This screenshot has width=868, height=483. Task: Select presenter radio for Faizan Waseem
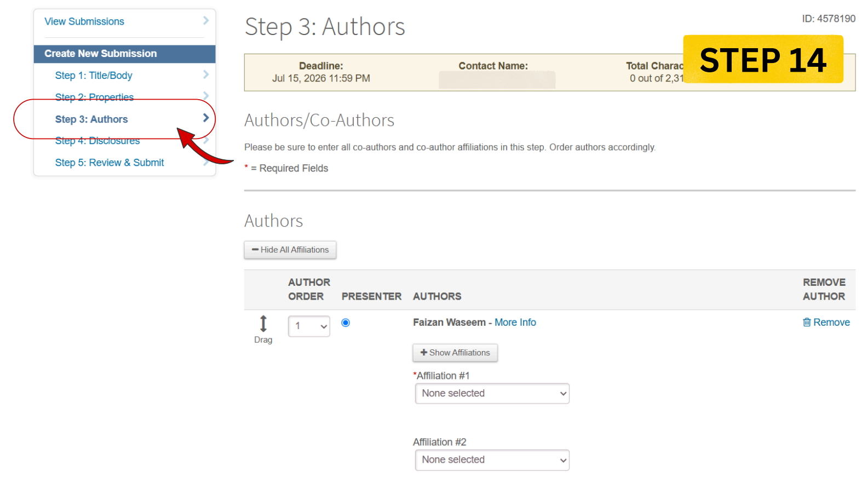[x=346, y=323]
